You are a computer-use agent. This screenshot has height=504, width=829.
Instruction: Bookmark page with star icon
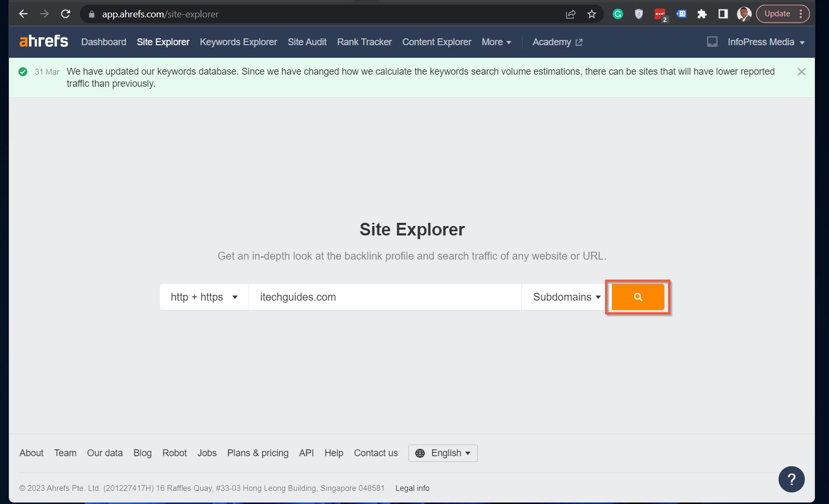(x=592, y=14)
